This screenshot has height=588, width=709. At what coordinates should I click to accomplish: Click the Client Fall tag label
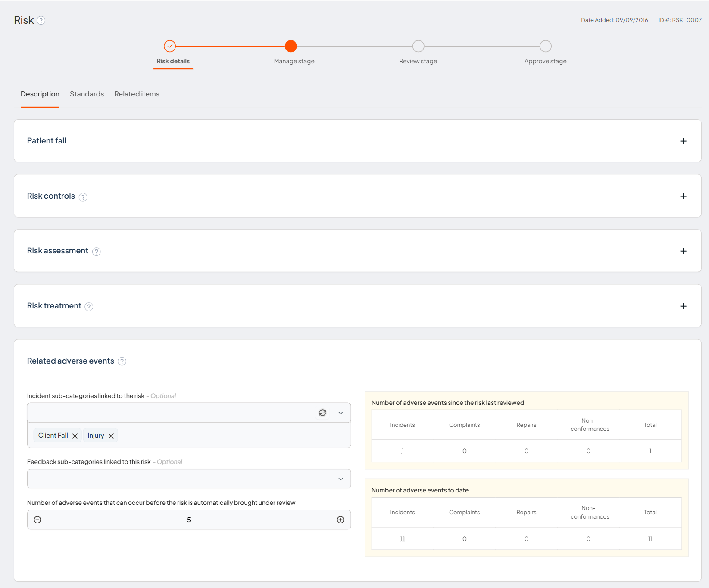pyautogui.click(x=53, y=436)
